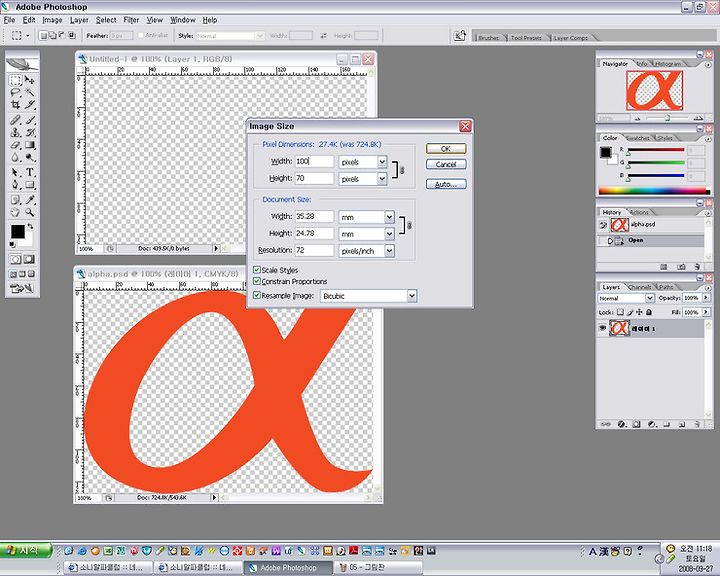Select the Magic Wand tool

point(30,92)
